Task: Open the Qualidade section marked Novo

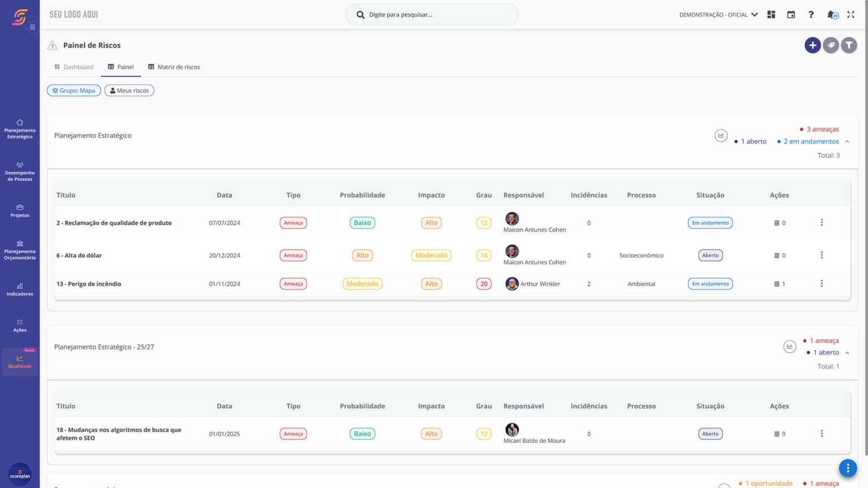Action: (20, 361)
